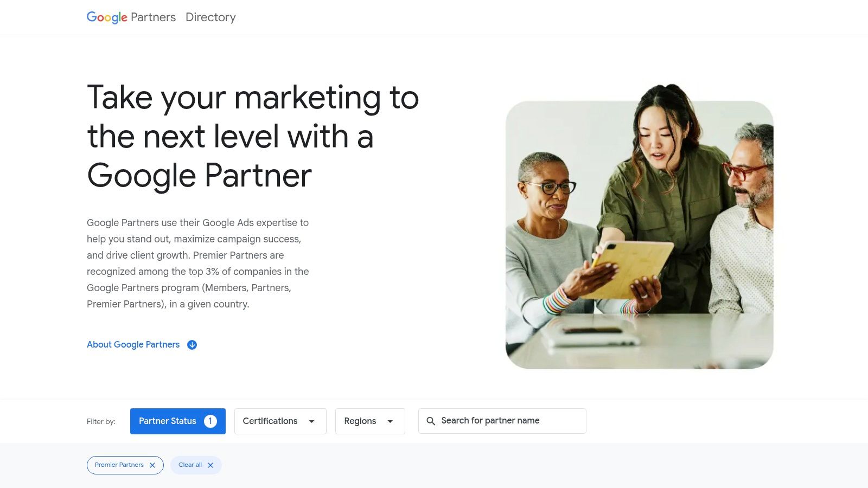Screen dimensions: 868x488
Task: Click the down-arrow icon beside About Google Partners
Action: click(192, 345)
